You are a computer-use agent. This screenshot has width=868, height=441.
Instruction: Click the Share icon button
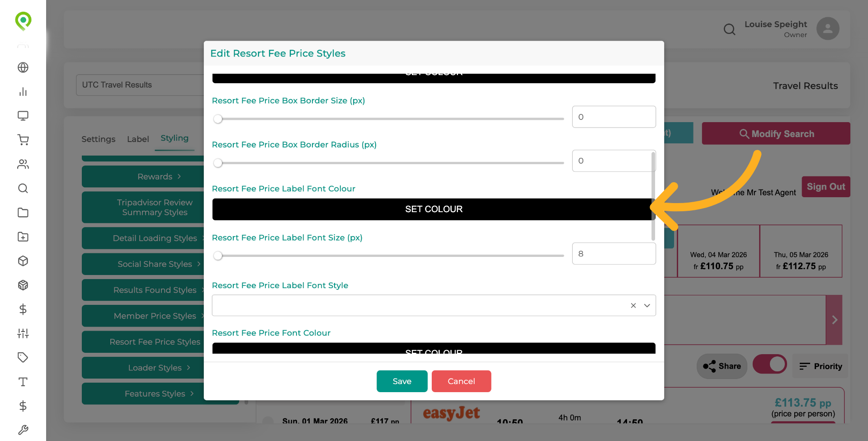coord(722,366)
